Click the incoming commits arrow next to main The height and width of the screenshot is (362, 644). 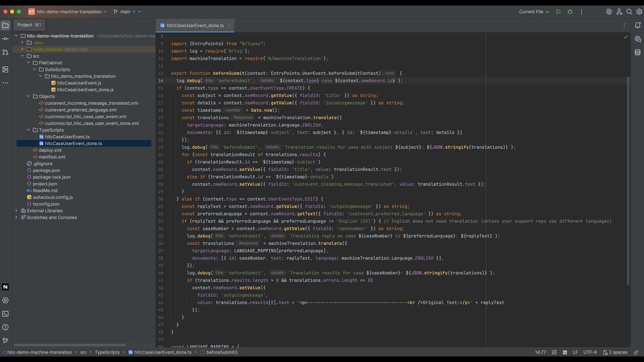pos(134,12)
